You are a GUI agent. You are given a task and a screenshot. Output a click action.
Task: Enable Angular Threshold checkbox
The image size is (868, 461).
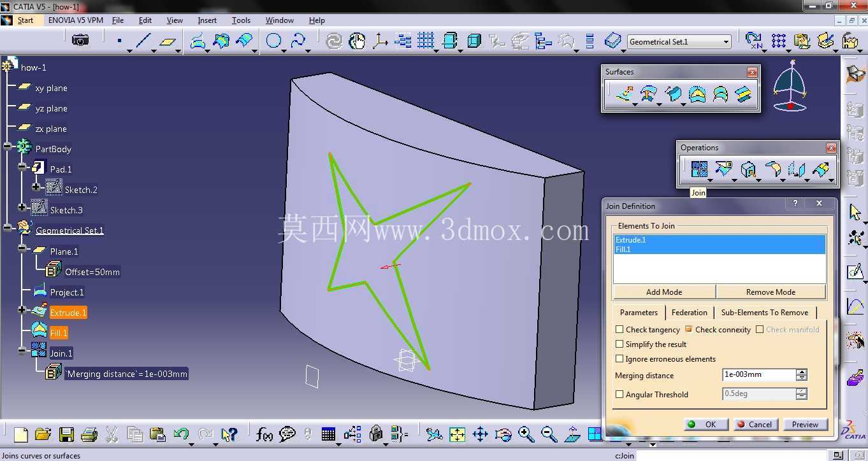(619, 394)
